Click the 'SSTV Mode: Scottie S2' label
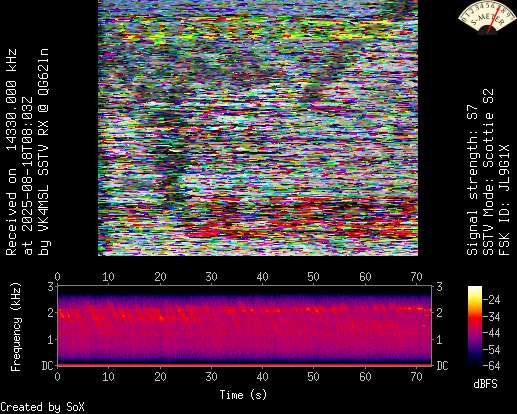 488,172
